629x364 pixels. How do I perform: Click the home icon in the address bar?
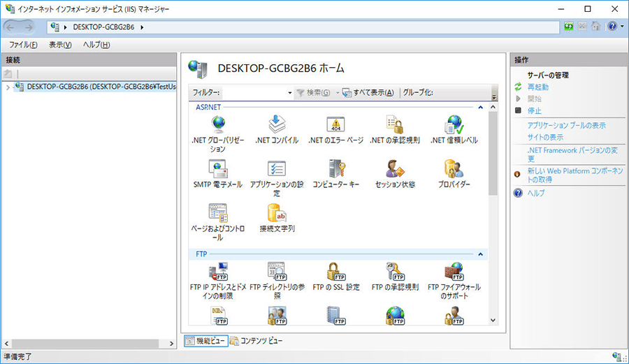[595, 27]
